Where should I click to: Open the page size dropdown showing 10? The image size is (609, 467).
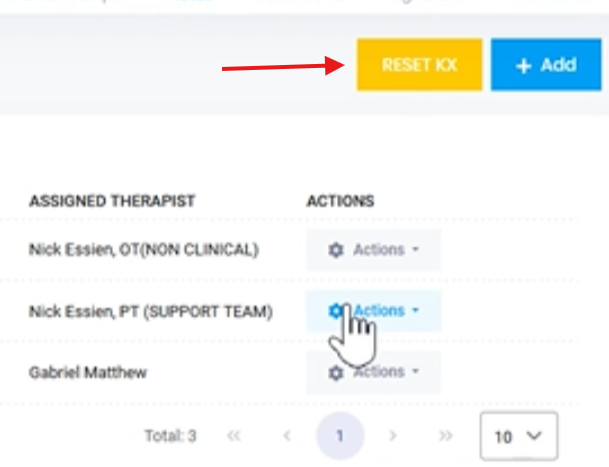[518, 436]
